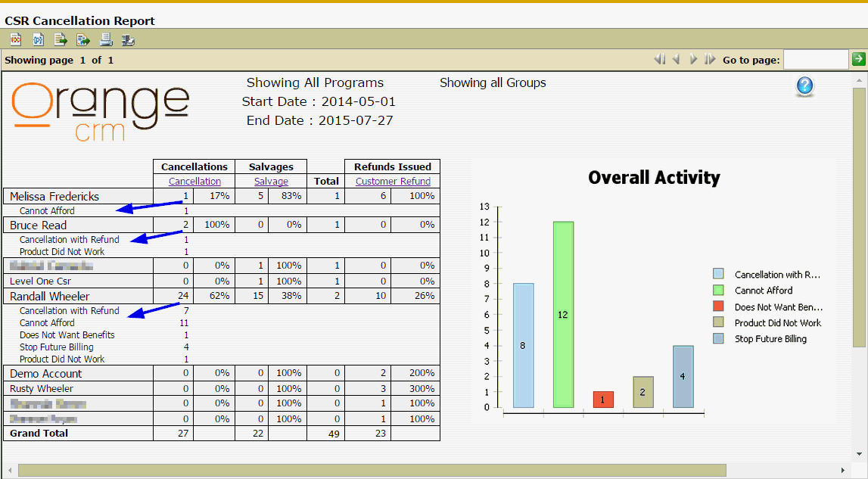Image resolution: width=868 pixels, height=479 pixels.
Task: Jump to the last page arrow
Action: 710,60
